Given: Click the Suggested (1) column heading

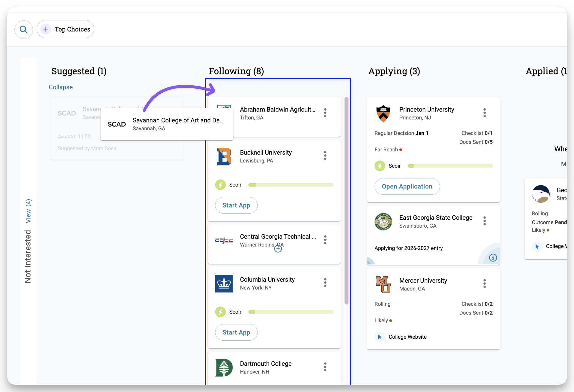Looking at the screenshot, I should [79, 71].
